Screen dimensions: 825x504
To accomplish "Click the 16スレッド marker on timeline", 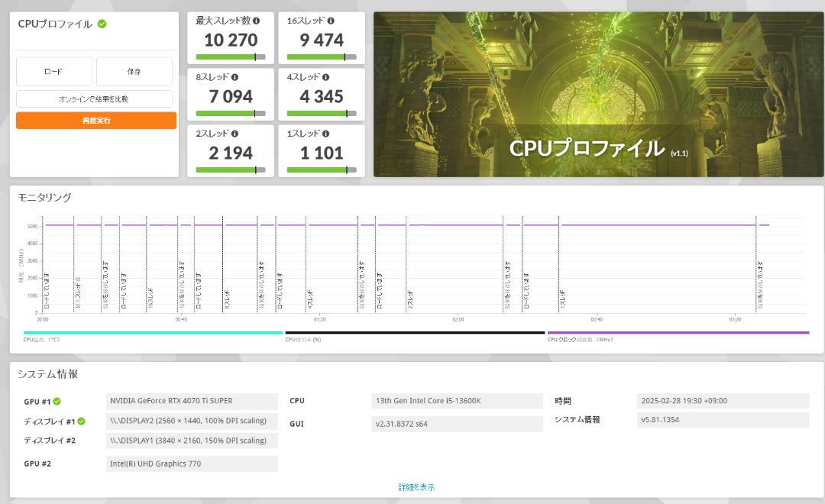I will coord(150,298).
